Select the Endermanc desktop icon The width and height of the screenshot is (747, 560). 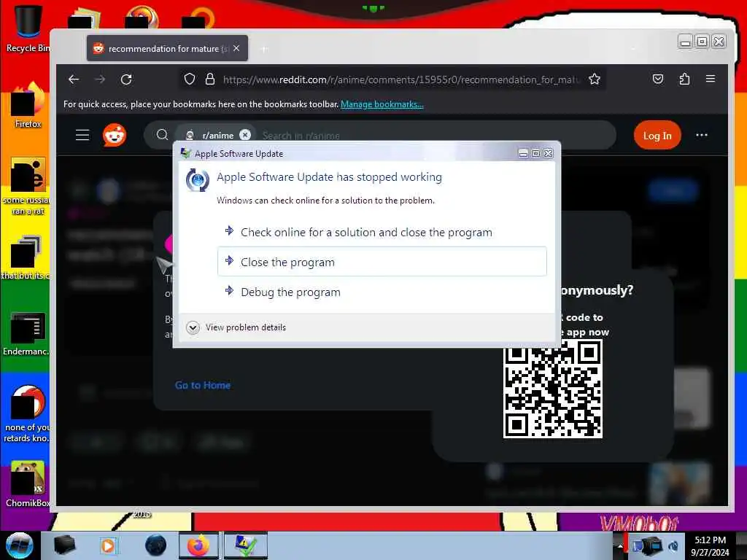[x=27, y=332]
